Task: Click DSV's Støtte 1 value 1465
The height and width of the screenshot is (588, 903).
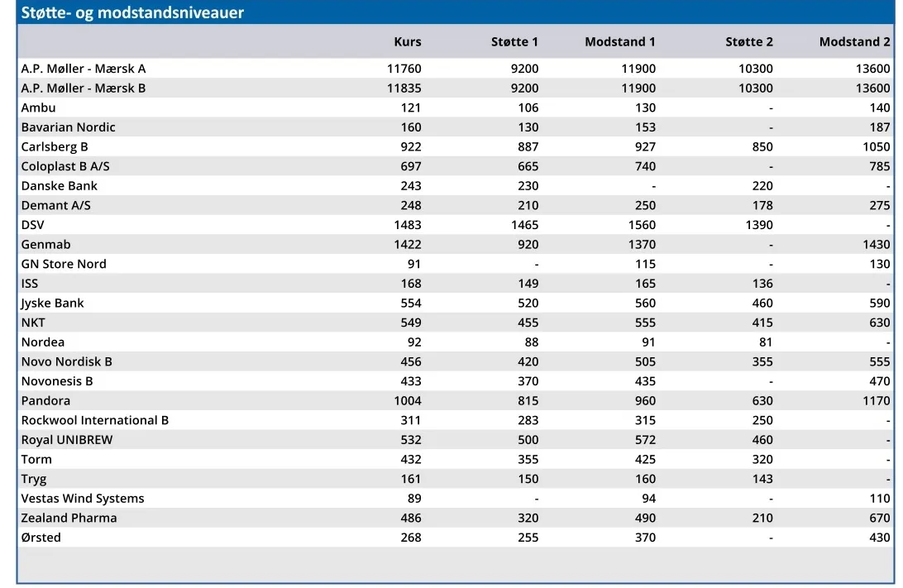Action: click(x=524, y=225)
